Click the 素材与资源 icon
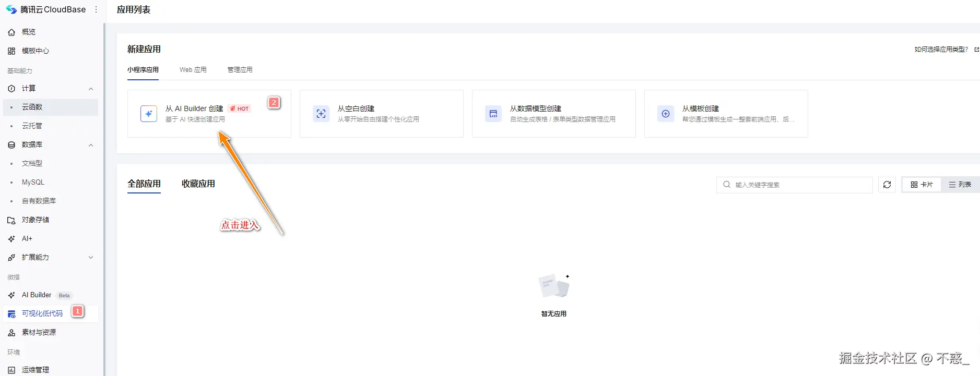The width and height of the screenshot is (980, 376). [11, 332]
